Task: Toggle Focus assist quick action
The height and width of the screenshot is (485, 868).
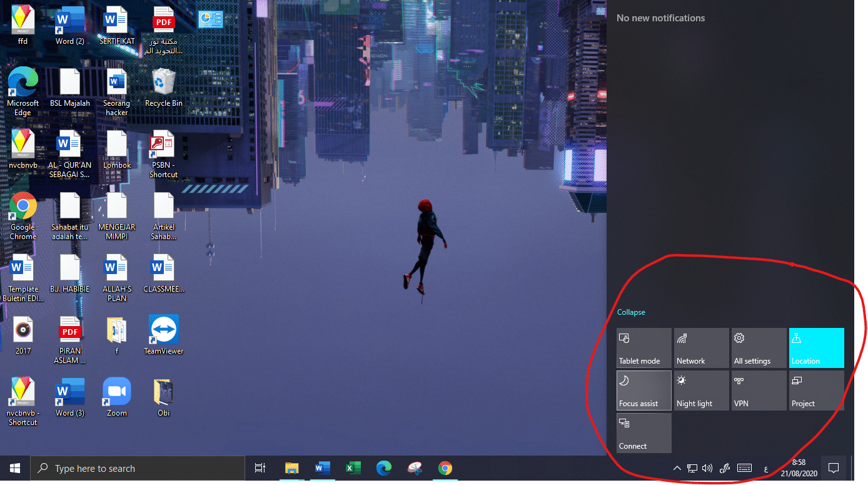Action: tap(644, 391)
